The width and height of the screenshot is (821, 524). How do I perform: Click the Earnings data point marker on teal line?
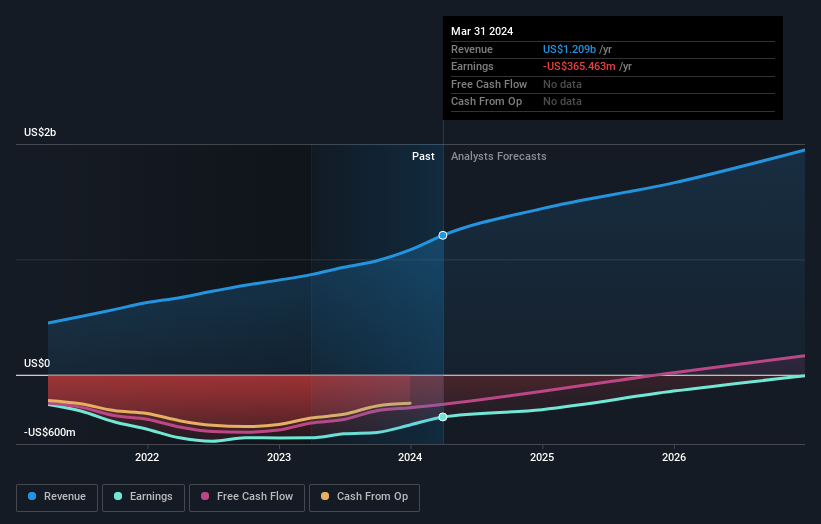pyautogui.click(x=443, y=417)
